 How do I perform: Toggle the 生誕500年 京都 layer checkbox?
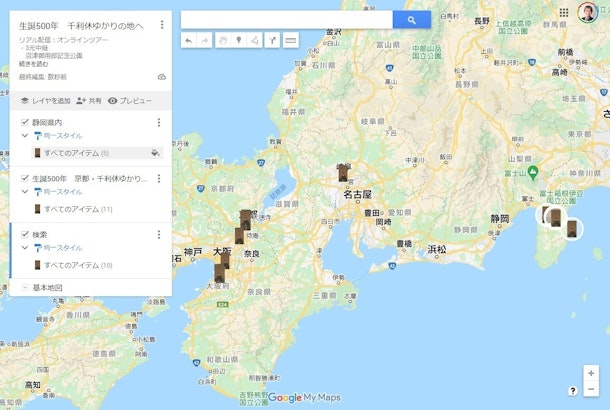point(25,178)
